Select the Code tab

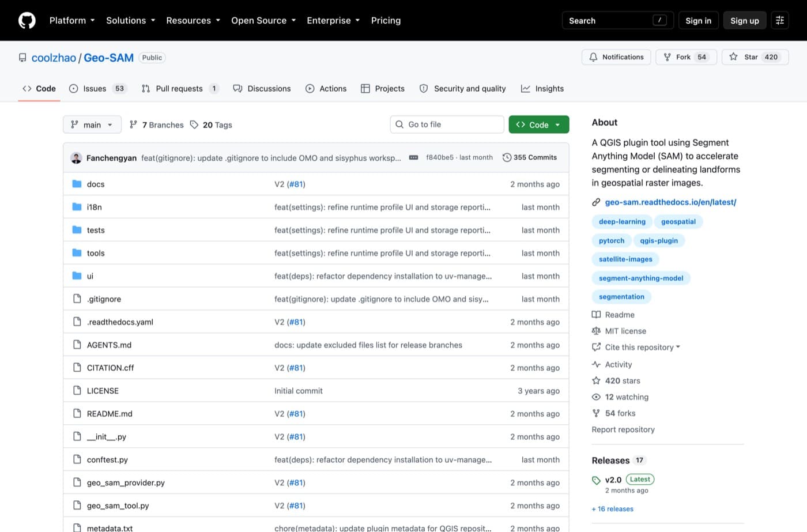pyautogui.click(x=39, y=89)
